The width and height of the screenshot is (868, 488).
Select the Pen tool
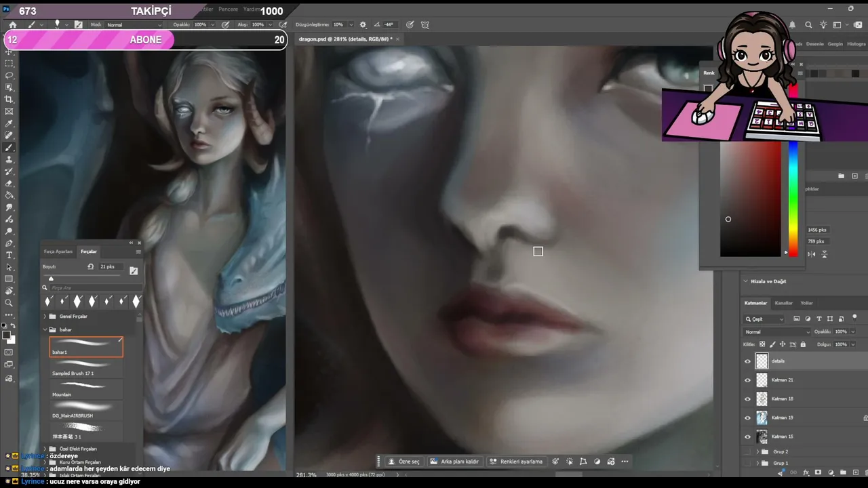[9, 243]
